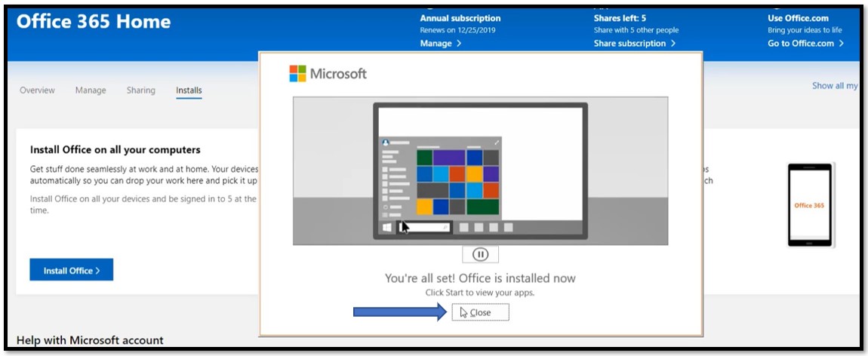
Task: Click the "Help with Microsoft account" heading
Action: [x=90, y=340]
